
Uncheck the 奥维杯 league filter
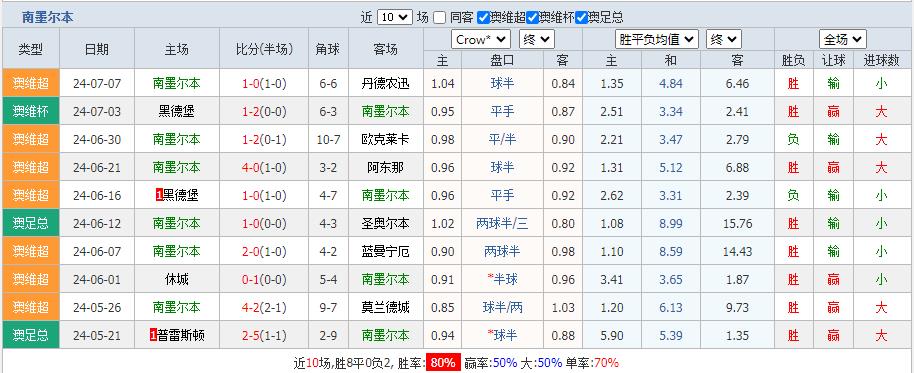point(532,17)
